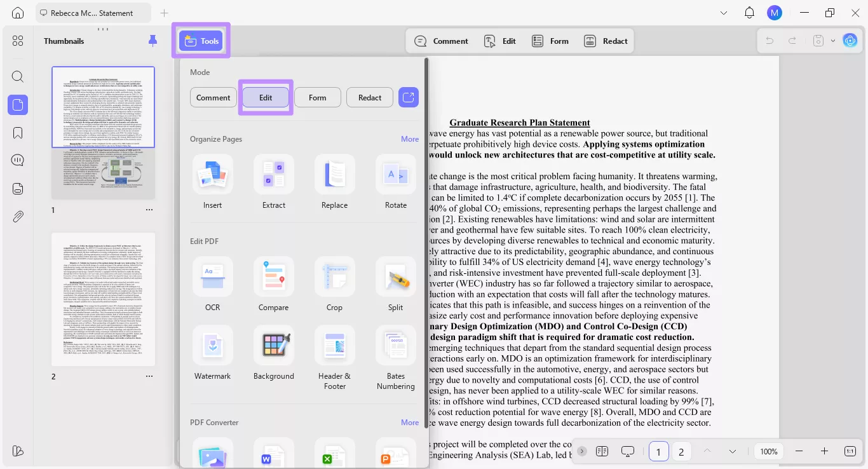The image size is (868, 469).
Task: Click More next to PDF Converter
Action: tap(410, 423)
